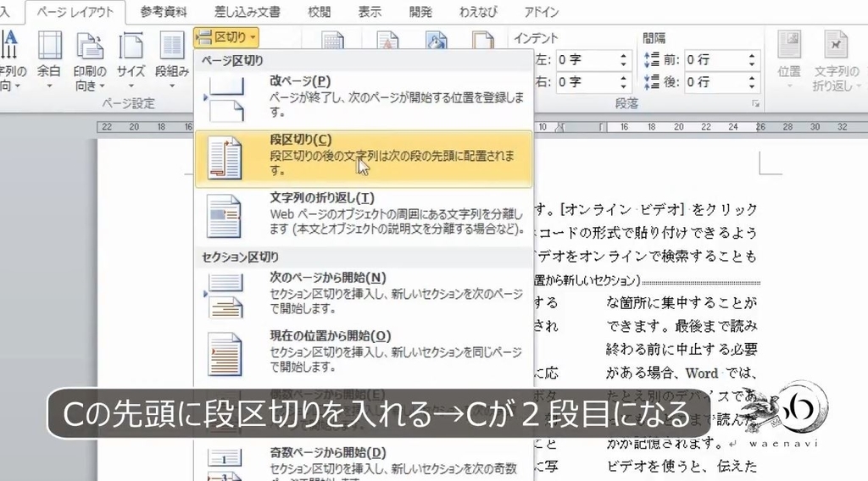Open the アドイン tab

(x=542, y=12)
